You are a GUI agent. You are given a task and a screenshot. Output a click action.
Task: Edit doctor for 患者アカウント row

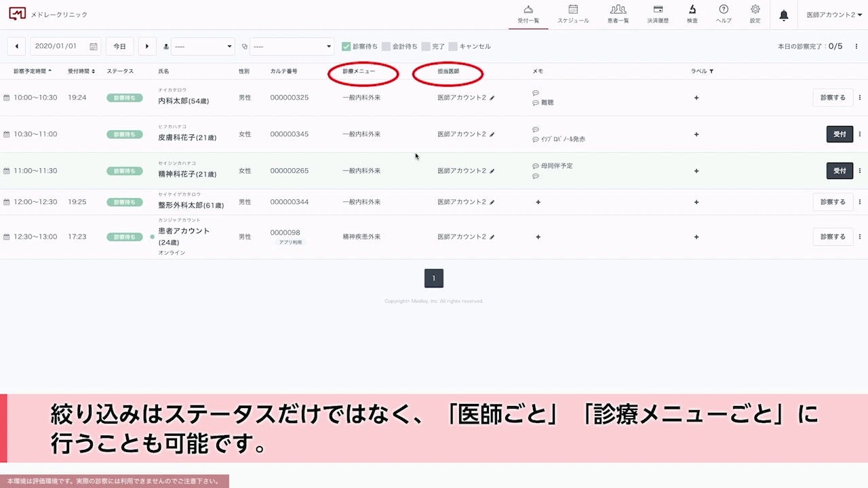pos(492,237)
